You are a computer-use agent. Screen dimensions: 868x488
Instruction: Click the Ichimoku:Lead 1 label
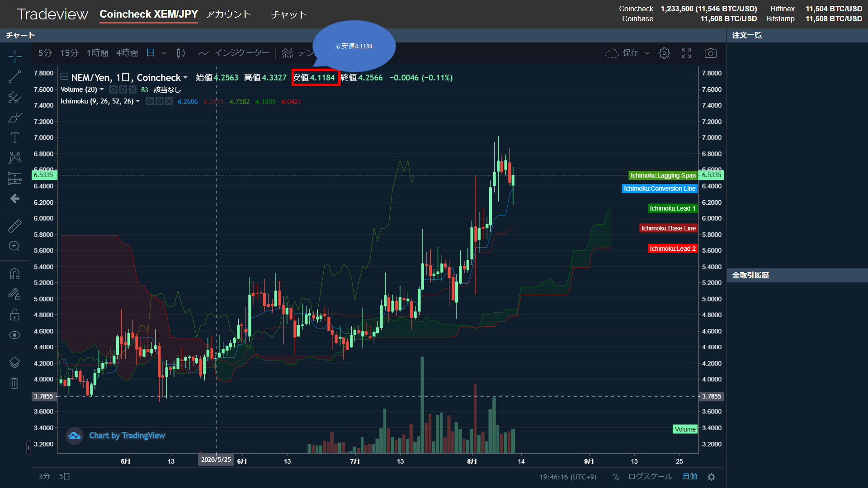click(x=672, y=208)
